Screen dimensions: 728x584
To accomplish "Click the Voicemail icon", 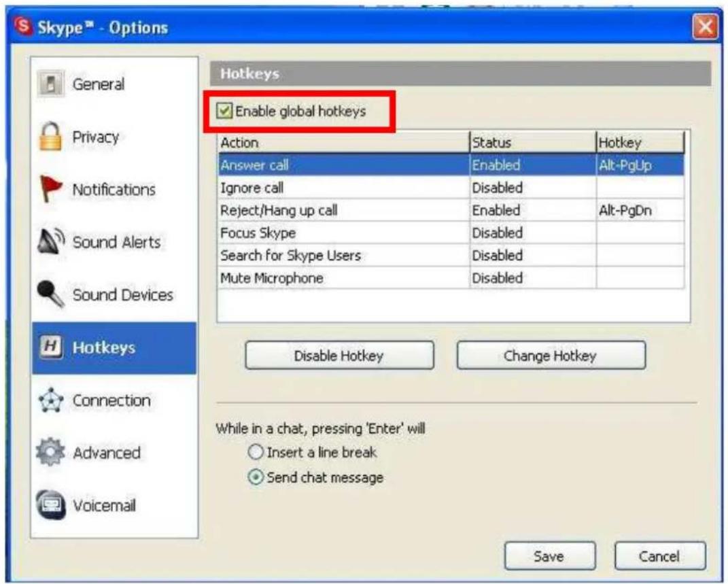I will (x=50, y=504).
